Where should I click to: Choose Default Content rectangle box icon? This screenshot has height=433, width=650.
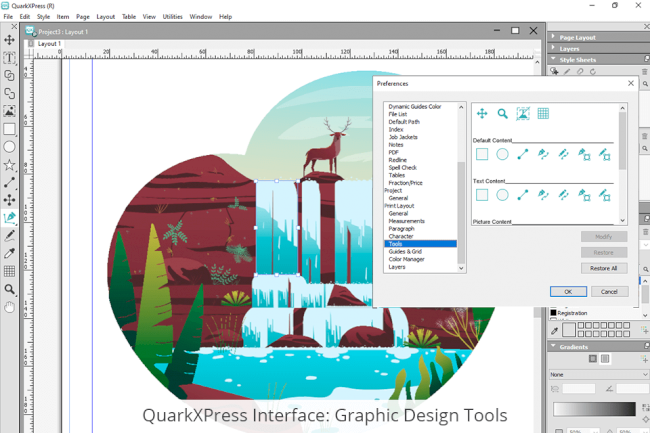[482, 154]
